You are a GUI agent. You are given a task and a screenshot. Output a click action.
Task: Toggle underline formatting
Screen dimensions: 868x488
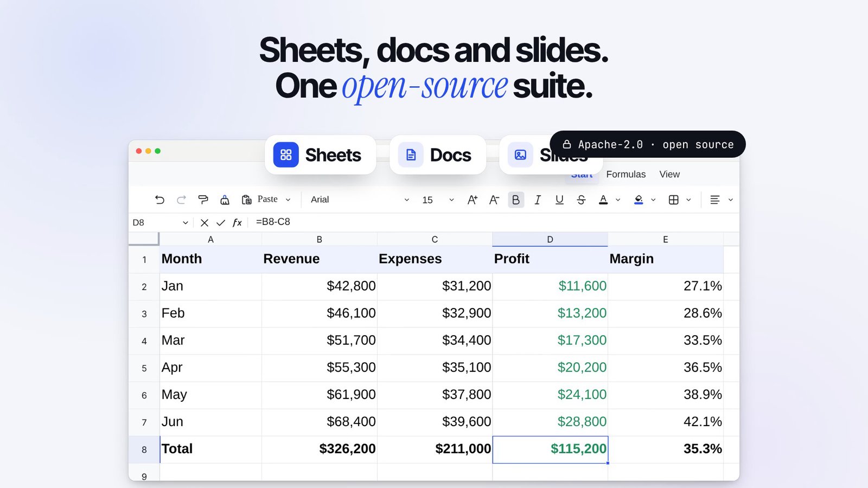pos(559,200)
